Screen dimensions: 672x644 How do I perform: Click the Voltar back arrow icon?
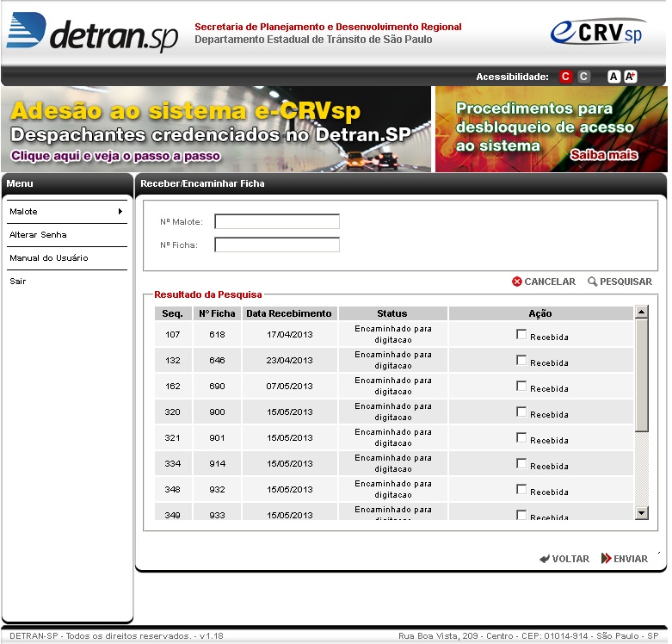click(545, 559)
